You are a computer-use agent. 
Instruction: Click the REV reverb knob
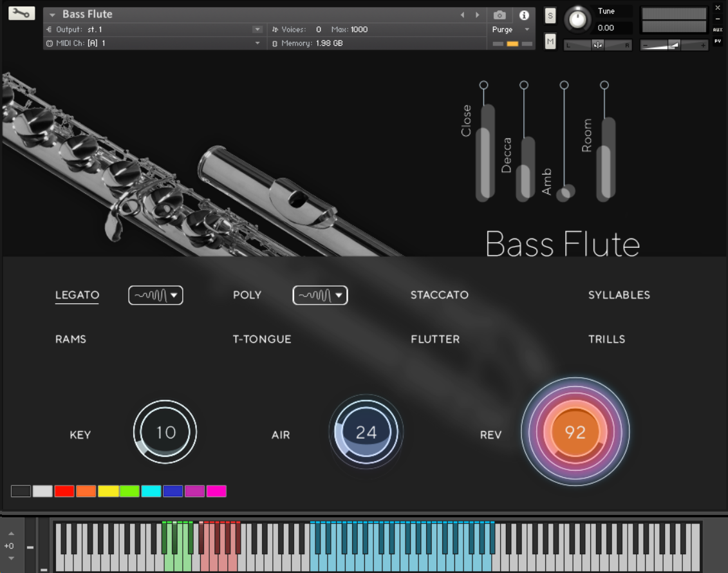point(575,432)
